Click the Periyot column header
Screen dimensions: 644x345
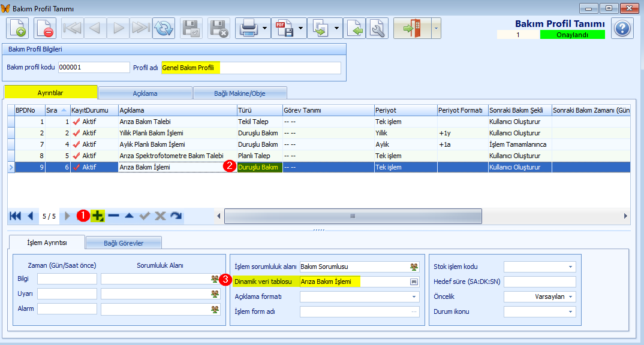[x=405, y=110]
